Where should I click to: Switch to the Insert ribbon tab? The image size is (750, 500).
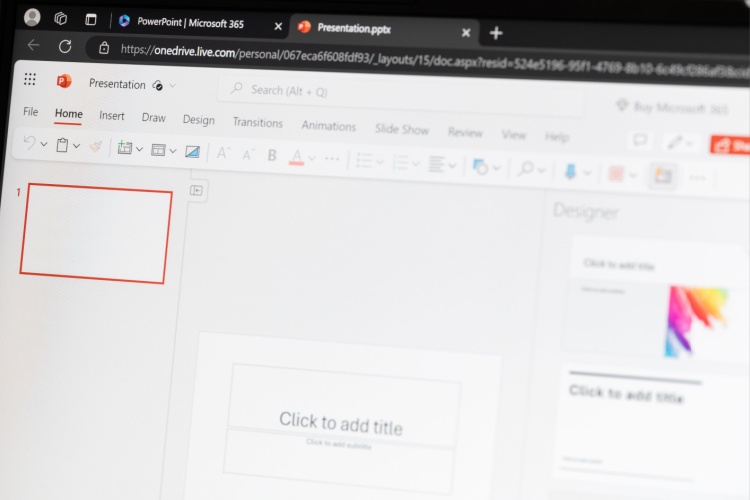coord(112,116)
